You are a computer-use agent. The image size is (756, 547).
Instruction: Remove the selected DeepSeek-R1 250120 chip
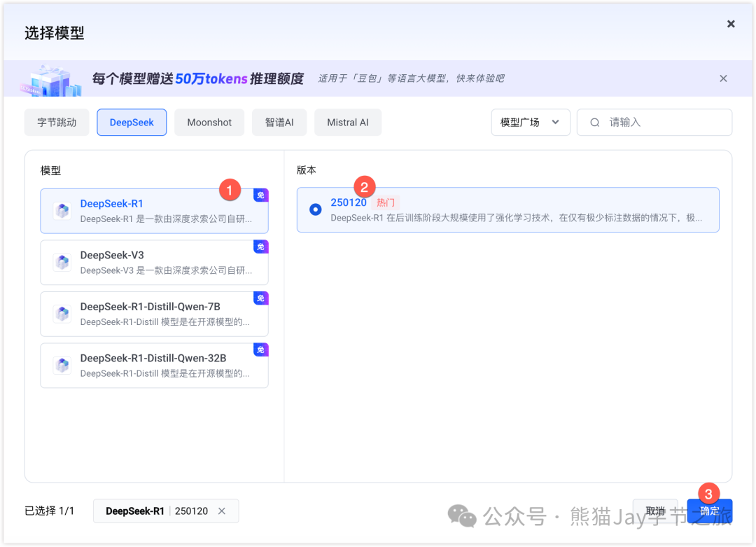pos(222,511)
